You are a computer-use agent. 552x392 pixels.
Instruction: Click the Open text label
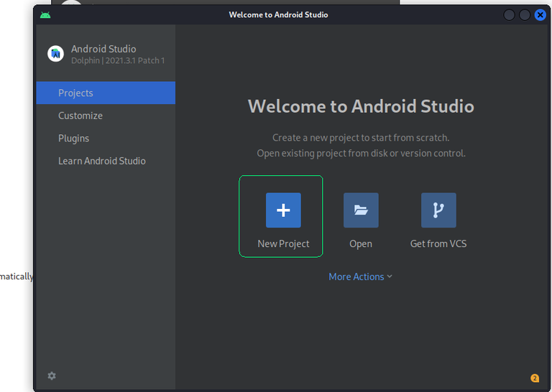[361, 244]
